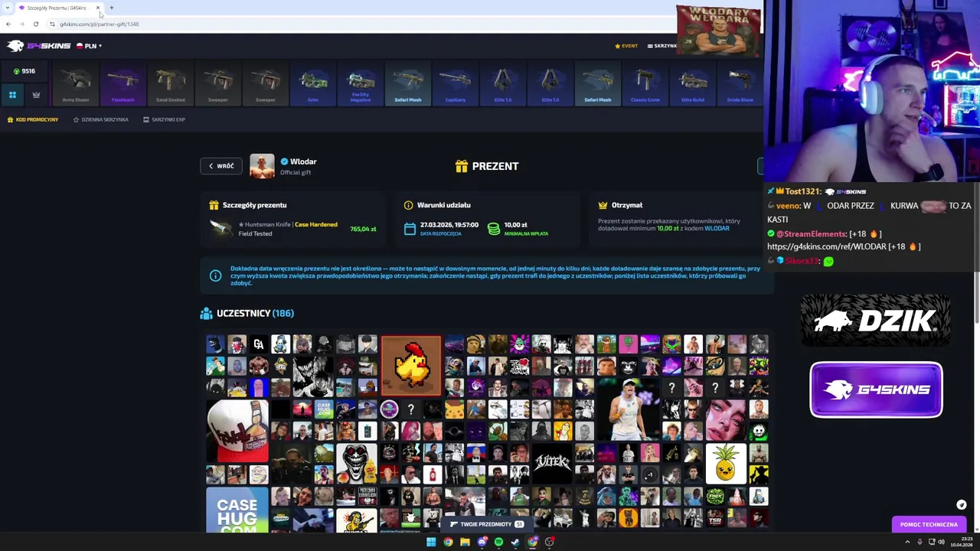The width and height of the screenshot is (980, 551).
Task: Click the verified badge next to Wlodar
Action: 284,161
